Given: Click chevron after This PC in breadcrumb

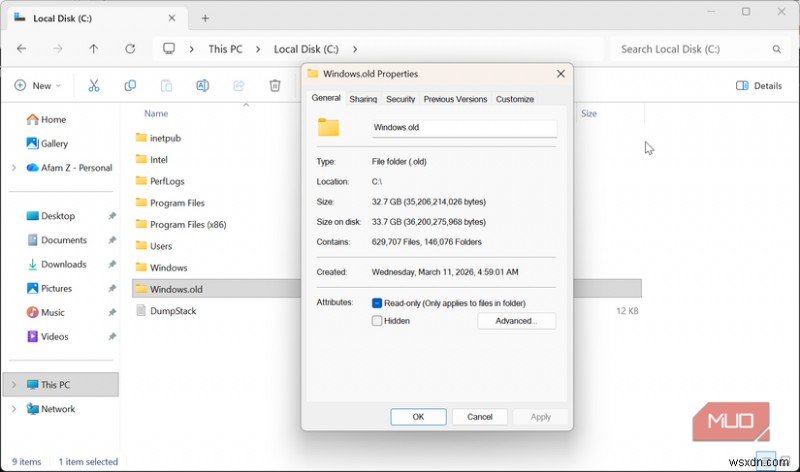Looking at the screenshot, I should [258, 49].
